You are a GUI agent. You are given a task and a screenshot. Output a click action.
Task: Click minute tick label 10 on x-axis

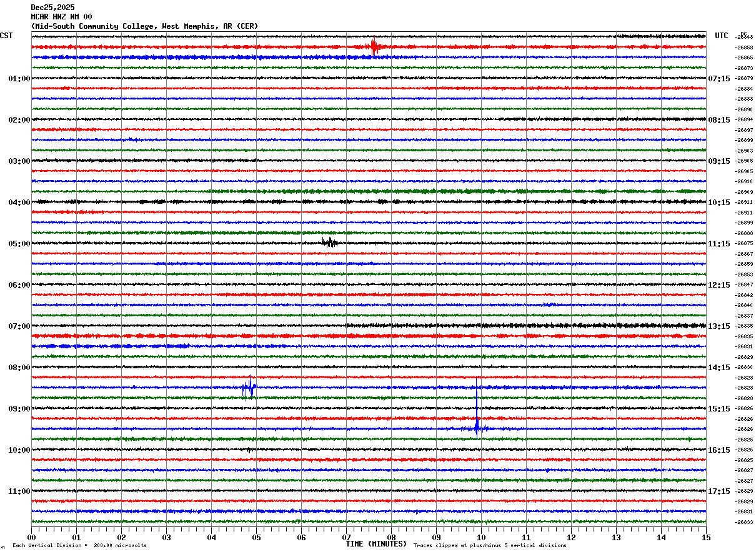pyautogui.click(x=481, y=537)
